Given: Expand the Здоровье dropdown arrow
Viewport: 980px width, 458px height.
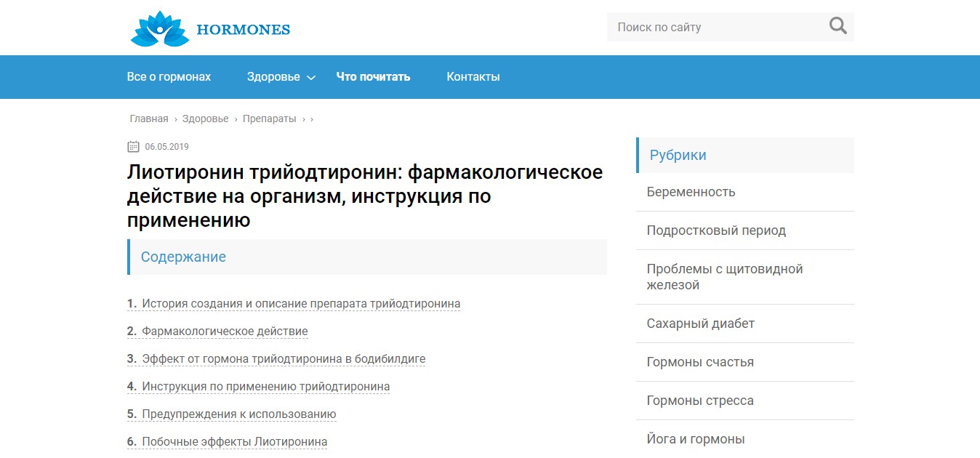Looking at the screenshot, I should point(311,78).
